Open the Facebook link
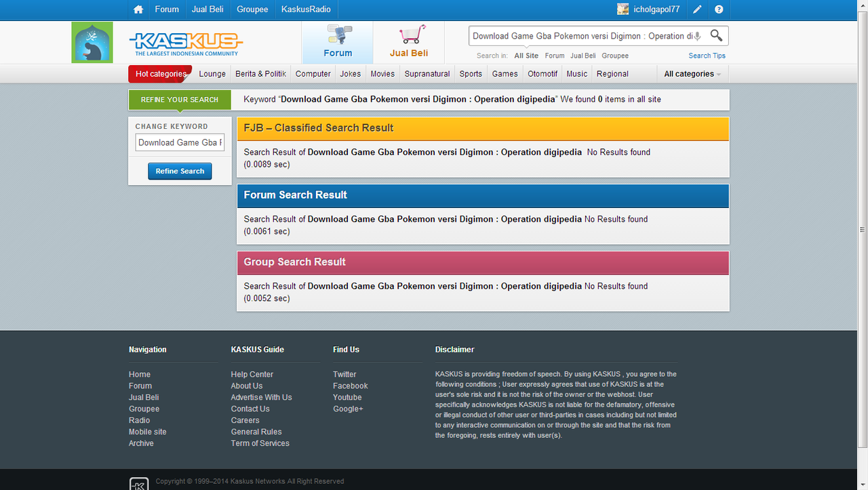This screenshot has width=868, height=490. 351,386
